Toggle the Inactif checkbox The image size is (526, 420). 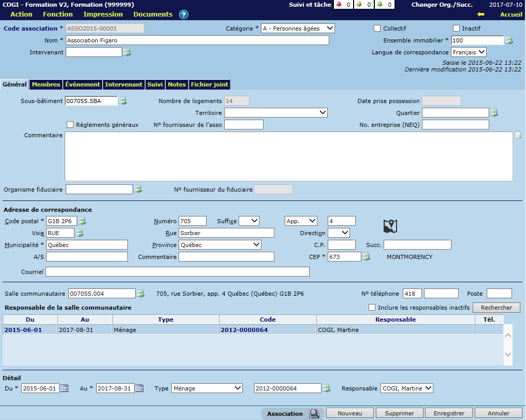(x=456, y=28)
